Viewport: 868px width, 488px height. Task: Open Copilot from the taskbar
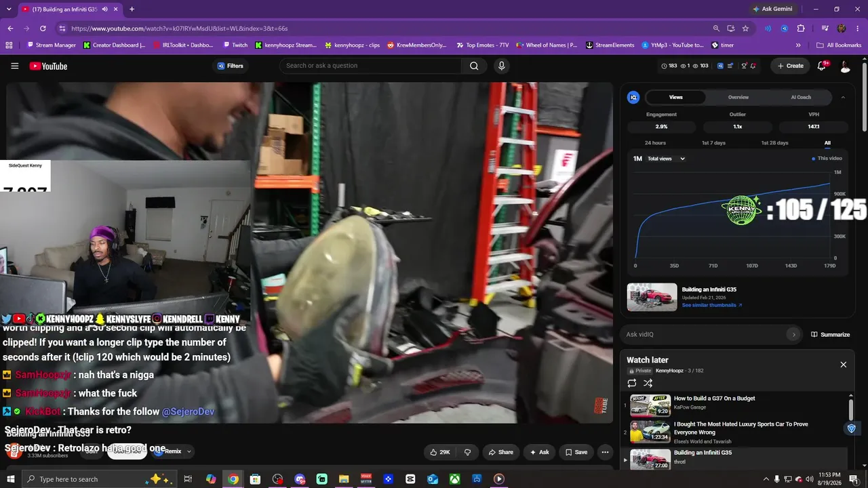pyautogui.click(x=211, y=479)
